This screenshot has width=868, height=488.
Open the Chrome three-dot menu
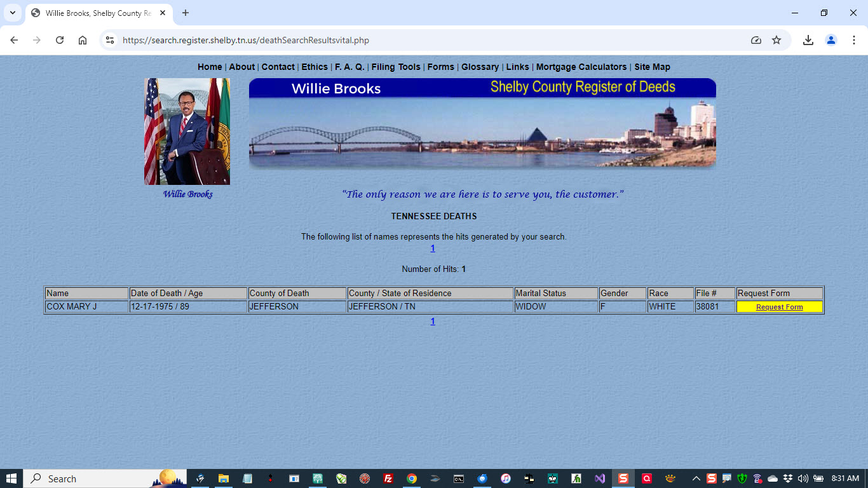coord(854,40)
